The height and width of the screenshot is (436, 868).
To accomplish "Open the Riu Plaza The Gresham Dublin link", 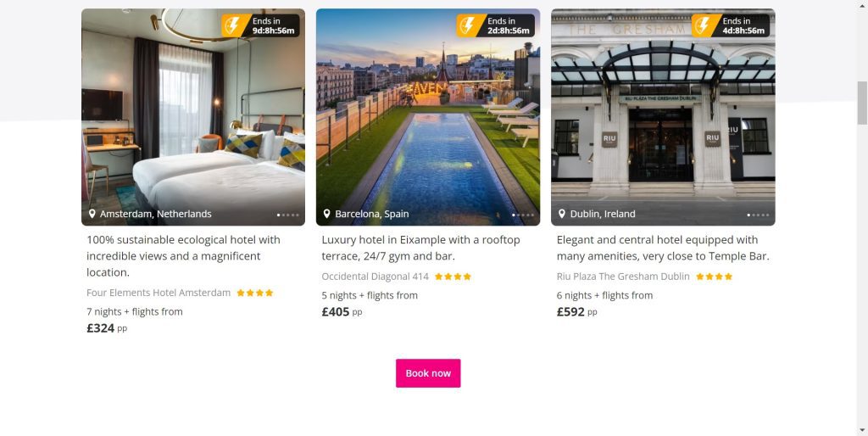I will 623,277.
